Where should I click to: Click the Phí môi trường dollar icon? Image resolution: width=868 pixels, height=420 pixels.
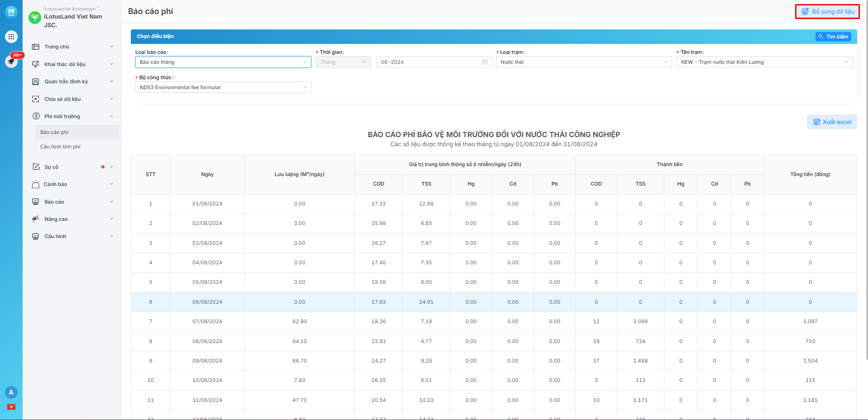(x=36, y=116)
